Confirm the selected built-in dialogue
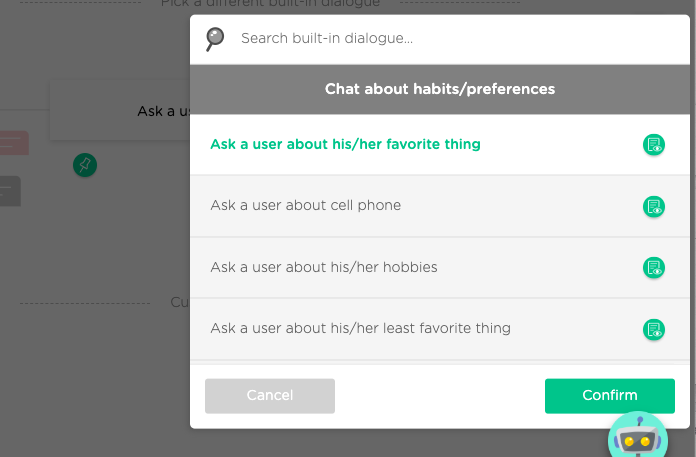696x457 pixels. (610, 396)
